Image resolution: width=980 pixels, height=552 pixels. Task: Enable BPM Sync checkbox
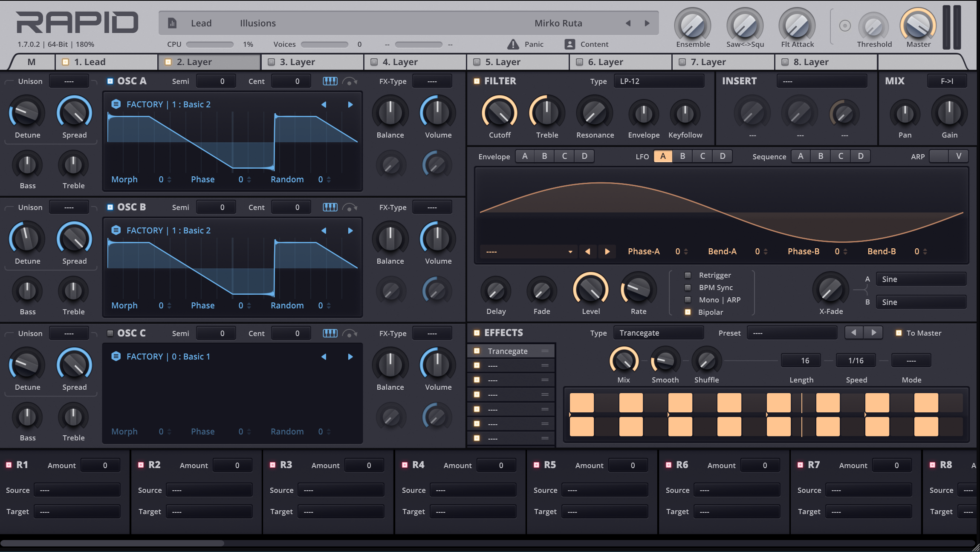688,287
